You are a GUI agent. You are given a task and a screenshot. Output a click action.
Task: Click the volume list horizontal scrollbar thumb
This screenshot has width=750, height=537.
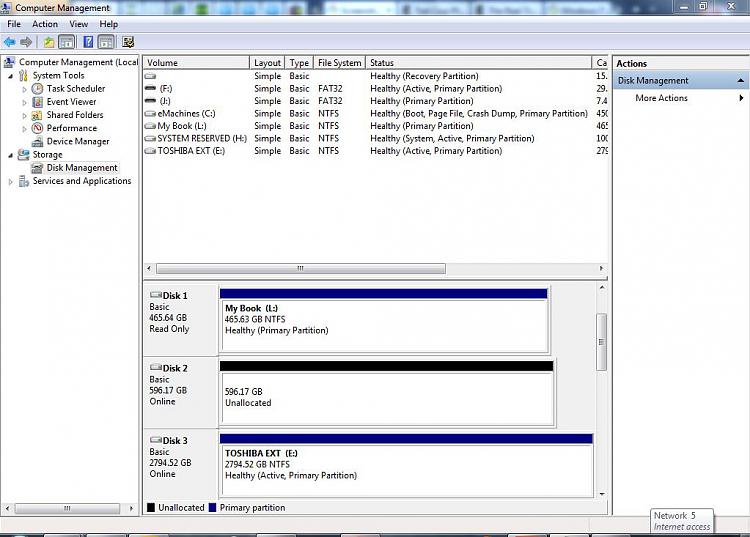pyautogui.click(x=300, y=269)
